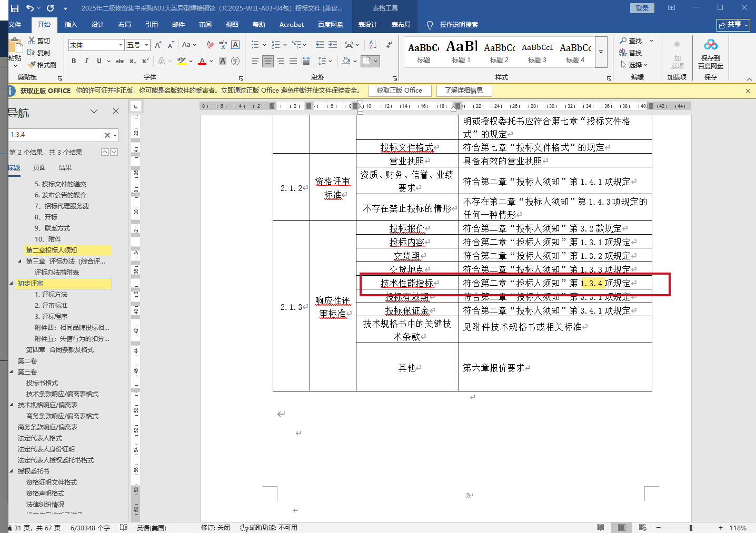Insert an enclosed character (字 in circle)
This screenshot has width=756, height=533.
tap(235, 61)
